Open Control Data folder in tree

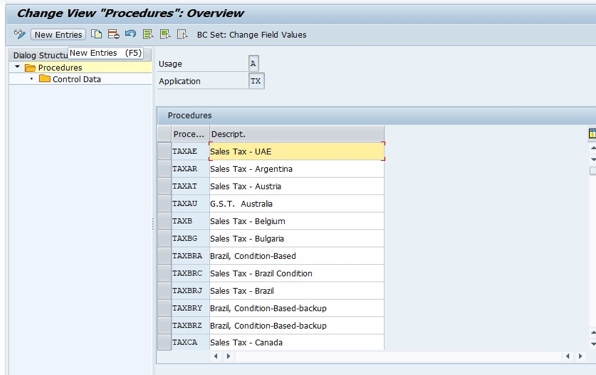[x=76, y=79]
